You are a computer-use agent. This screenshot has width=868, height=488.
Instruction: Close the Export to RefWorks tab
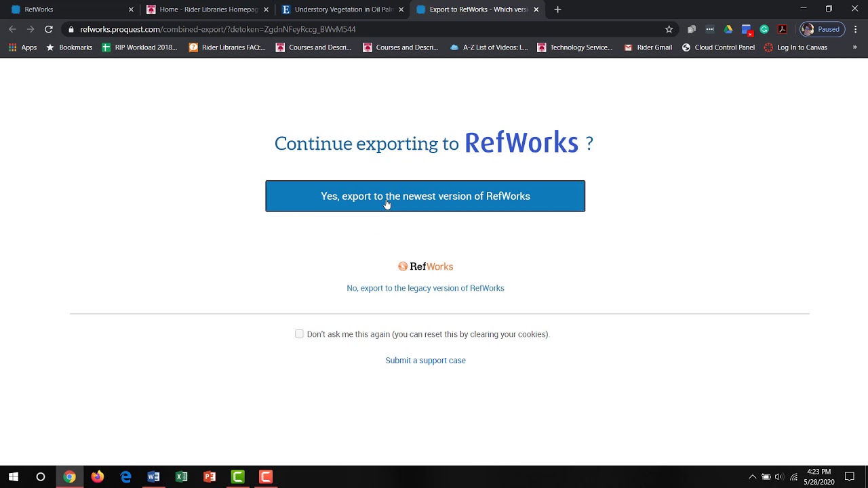point(536,9)
